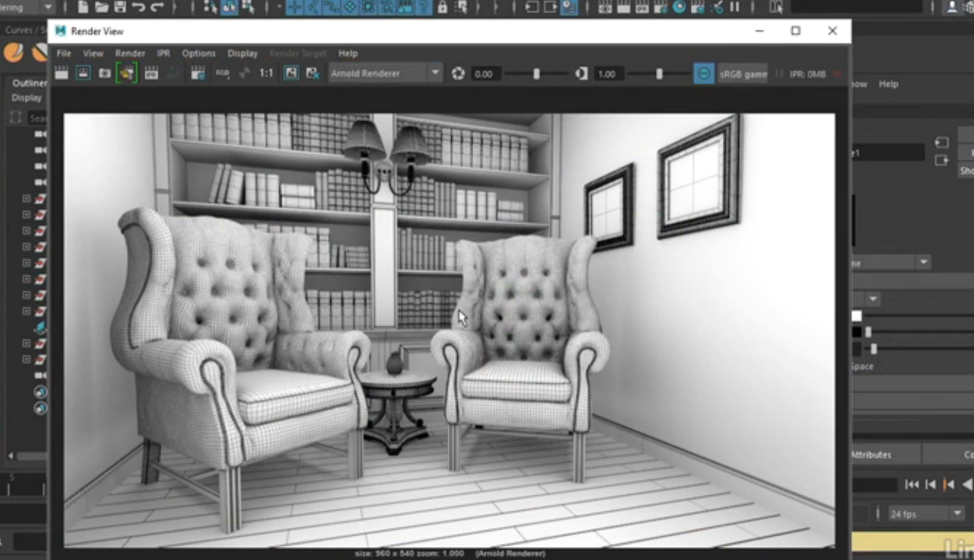Viewport: 974px width, 560px height.
Task: Click Redo arrow in Maya toolbar
Action: coord(157,8)
